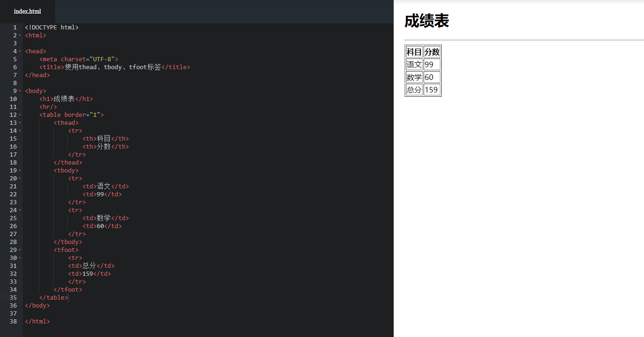Click the border="1" attribute in the code
This screenshot has width=644, height=337.
pyautogui.click(x=83, y=115)
